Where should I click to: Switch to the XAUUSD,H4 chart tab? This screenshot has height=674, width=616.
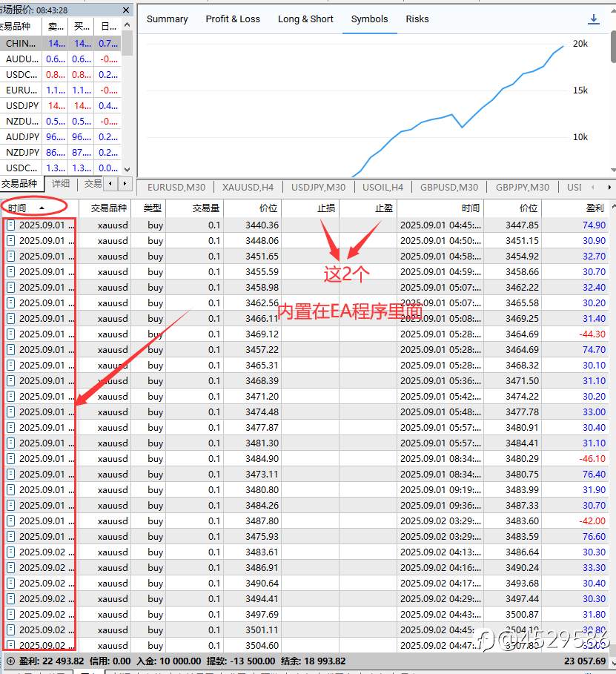pos(248,188)
